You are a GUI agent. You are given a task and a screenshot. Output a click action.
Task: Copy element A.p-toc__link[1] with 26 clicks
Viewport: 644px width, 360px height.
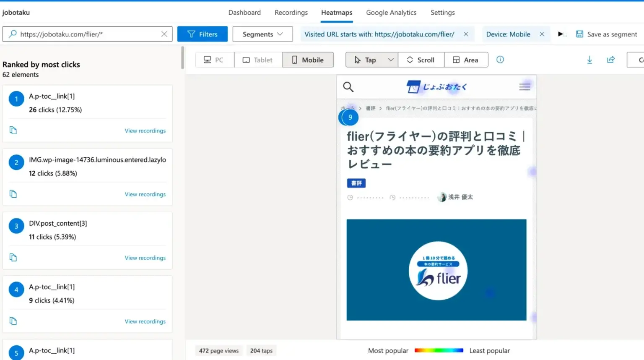(13, 130)
